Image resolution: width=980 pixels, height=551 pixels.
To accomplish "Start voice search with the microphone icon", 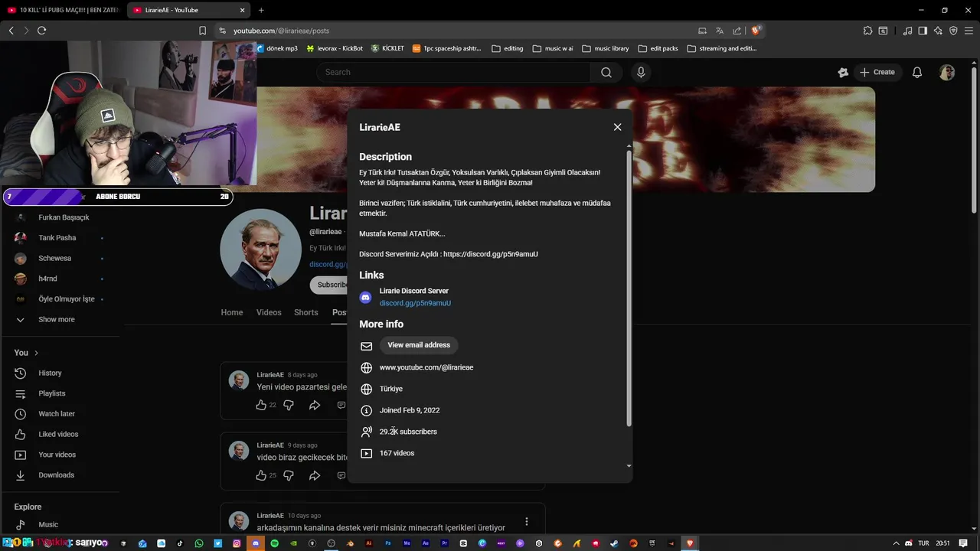I will pos(641,72).
